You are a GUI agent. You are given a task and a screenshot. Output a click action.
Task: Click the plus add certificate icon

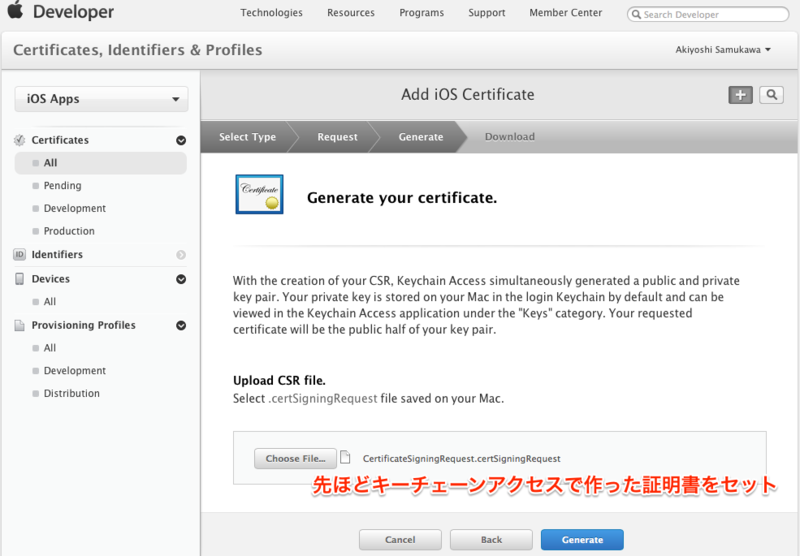pos(740,95)
